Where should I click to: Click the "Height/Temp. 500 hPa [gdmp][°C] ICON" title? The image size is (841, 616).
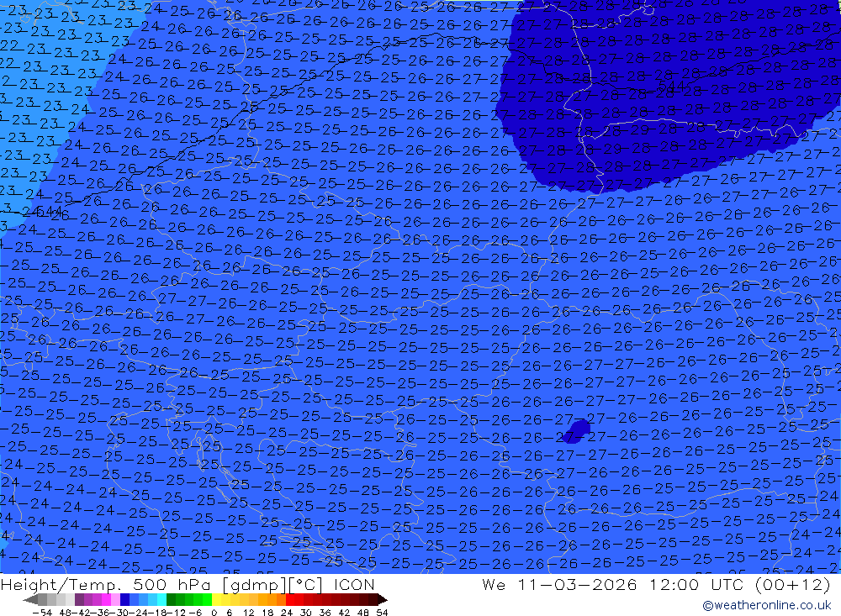(x=188, y=584)
